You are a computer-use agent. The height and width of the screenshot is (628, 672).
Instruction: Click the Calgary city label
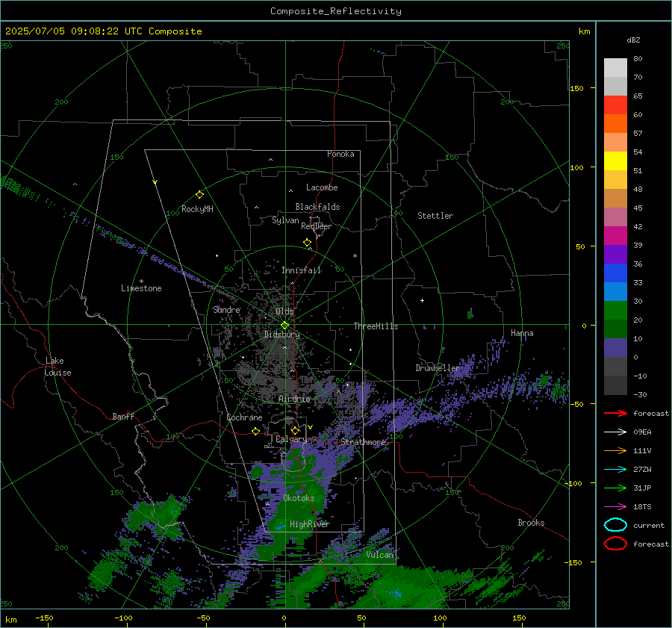tap(291, 439)
